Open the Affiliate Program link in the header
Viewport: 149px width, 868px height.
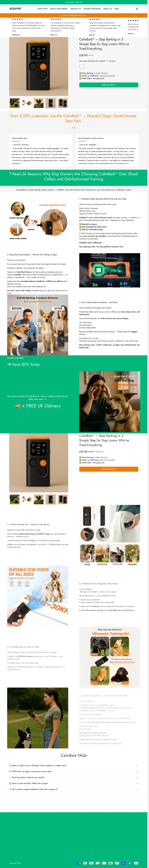coord(92,9)
